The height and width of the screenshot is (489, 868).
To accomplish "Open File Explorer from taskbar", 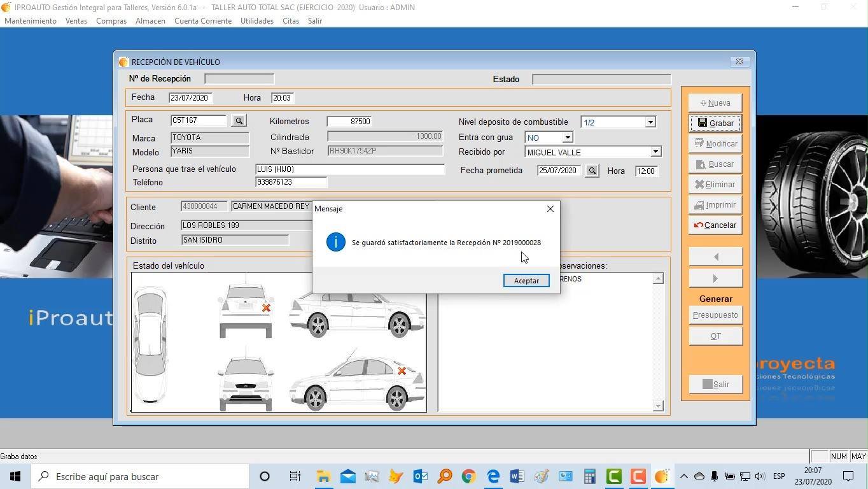I will click(x=323, y=476).
